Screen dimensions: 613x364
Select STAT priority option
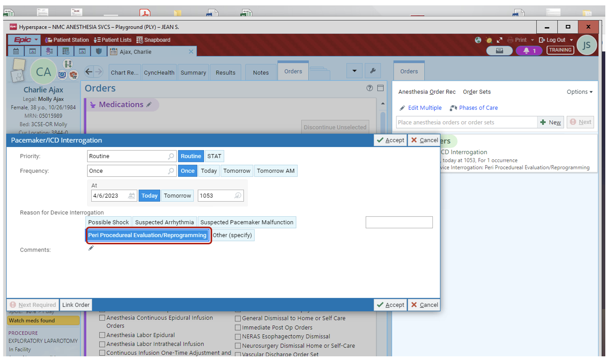tap(214, 156)
